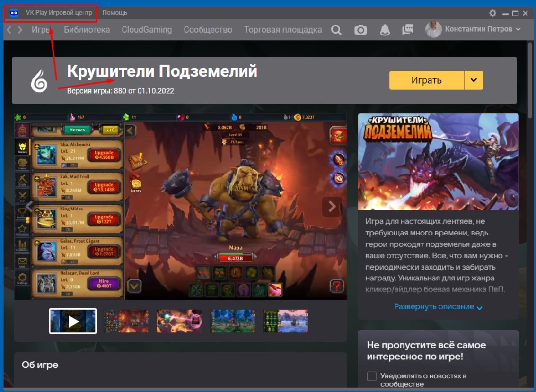Viewport: 536px width, 392px height.
Task: Open the screenshots camera icon
Action: coord(360,30)
